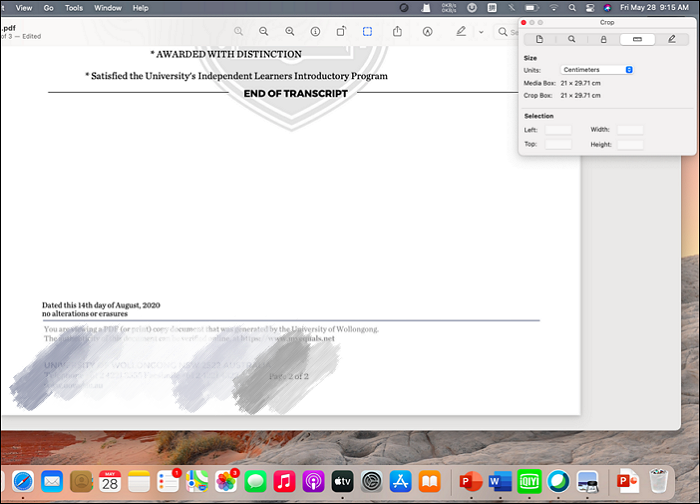Switch to the General Info inspector tab

click(540, 39)
